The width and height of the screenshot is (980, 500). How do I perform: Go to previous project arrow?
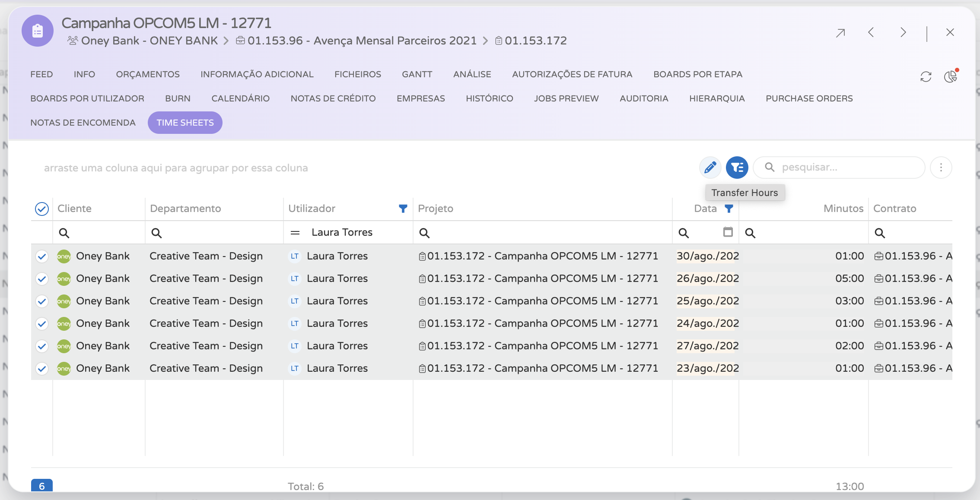[871, 32]
